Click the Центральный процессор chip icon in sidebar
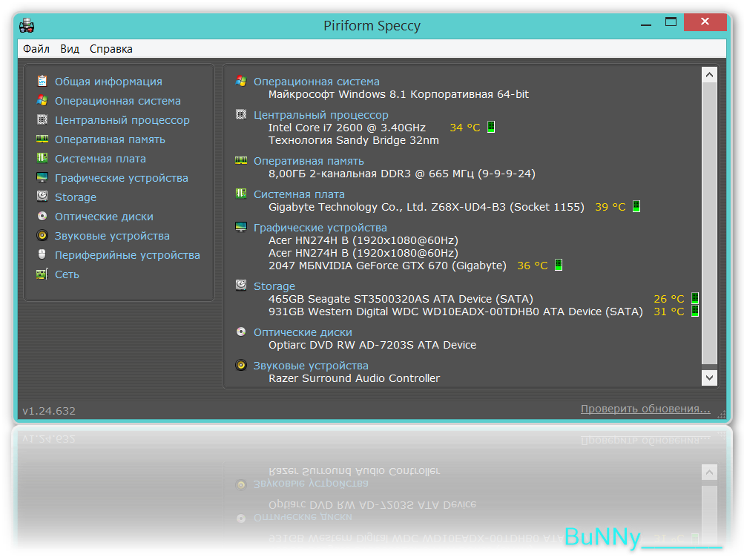Viewport: 744px width, 560px height. coord(42,119)
